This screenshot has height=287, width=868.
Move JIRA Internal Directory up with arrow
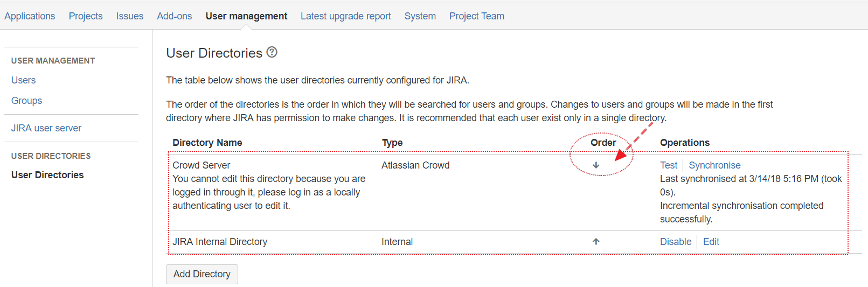coord(596,242)
